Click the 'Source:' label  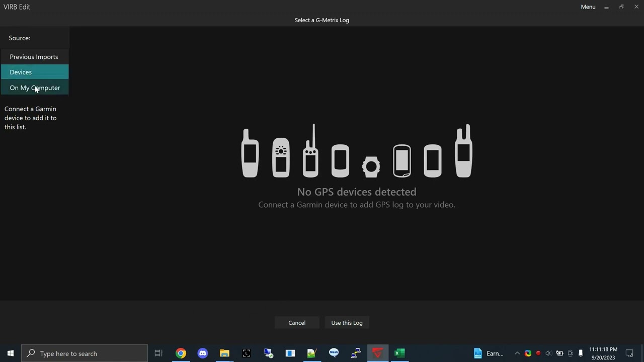(x=20, y=38)
